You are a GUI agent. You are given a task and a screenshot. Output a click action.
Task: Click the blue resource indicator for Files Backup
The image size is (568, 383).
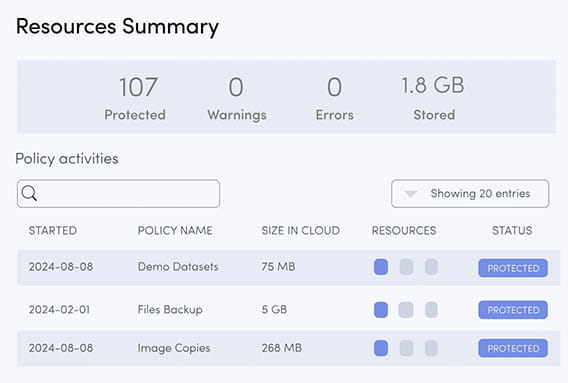coord(381,310)
